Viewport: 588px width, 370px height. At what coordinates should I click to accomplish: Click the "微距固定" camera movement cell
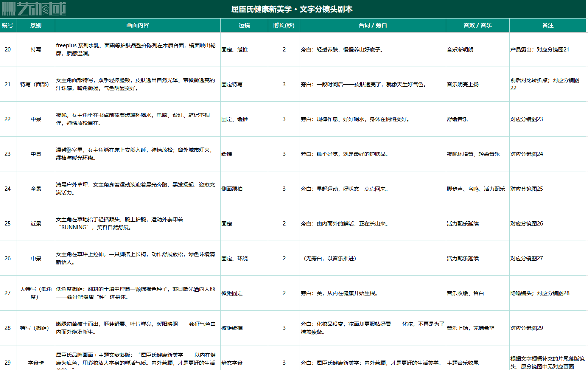(244, 293)
